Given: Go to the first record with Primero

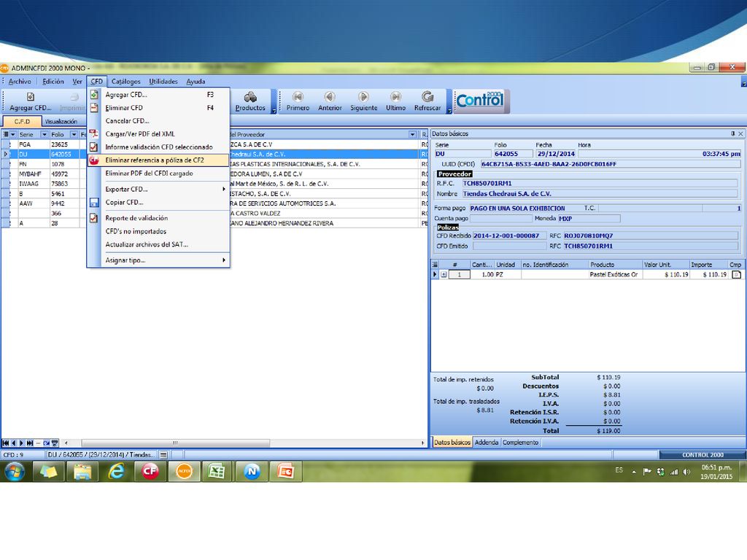Looking at the screenshot, I should [x=298, y=101].
